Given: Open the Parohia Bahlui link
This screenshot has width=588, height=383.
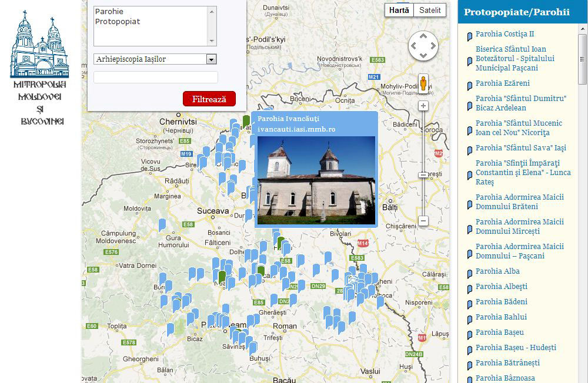Looking at the screenshot, I should tap(501, 317).
